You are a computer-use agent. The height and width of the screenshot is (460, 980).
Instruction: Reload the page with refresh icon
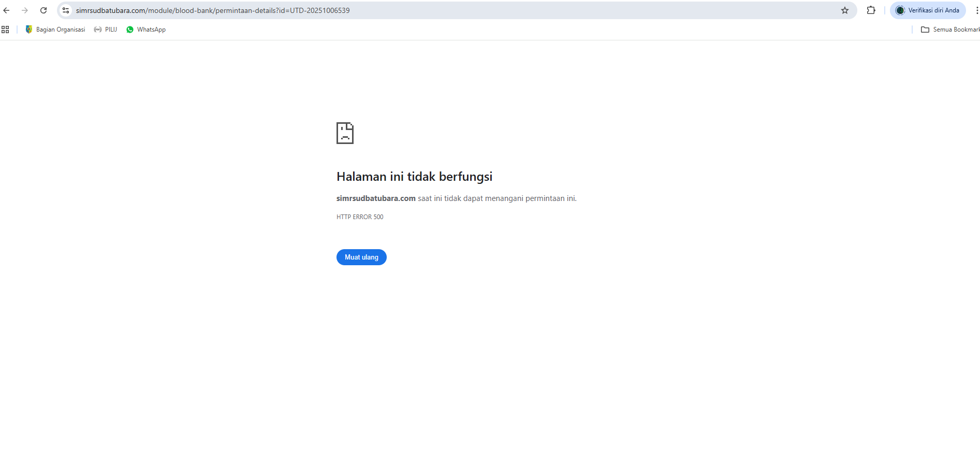click(x=43, y=10)
